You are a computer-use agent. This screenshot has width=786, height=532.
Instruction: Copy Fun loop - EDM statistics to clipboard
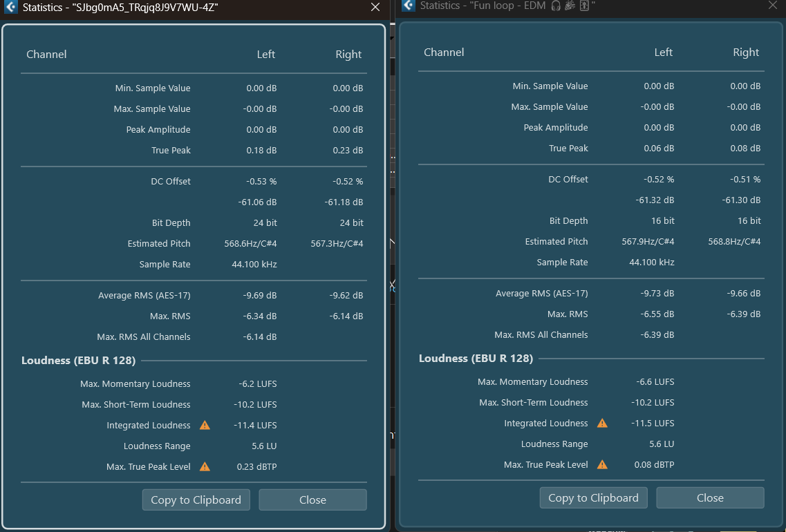pyautogui.click(x=594, y=497)
